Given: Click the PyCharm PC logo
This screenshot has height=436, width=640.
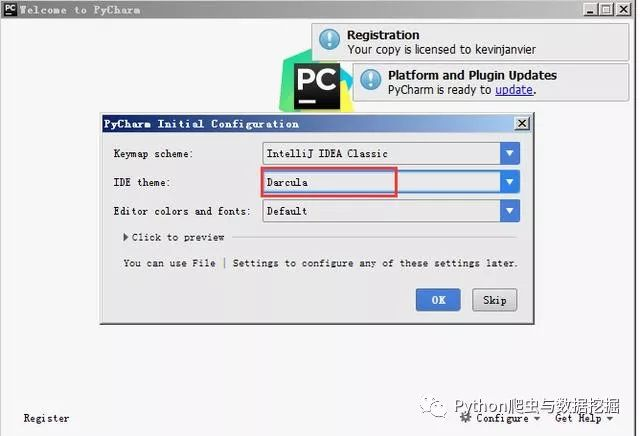Looking at the screenshot, I should tap(317, 86).
